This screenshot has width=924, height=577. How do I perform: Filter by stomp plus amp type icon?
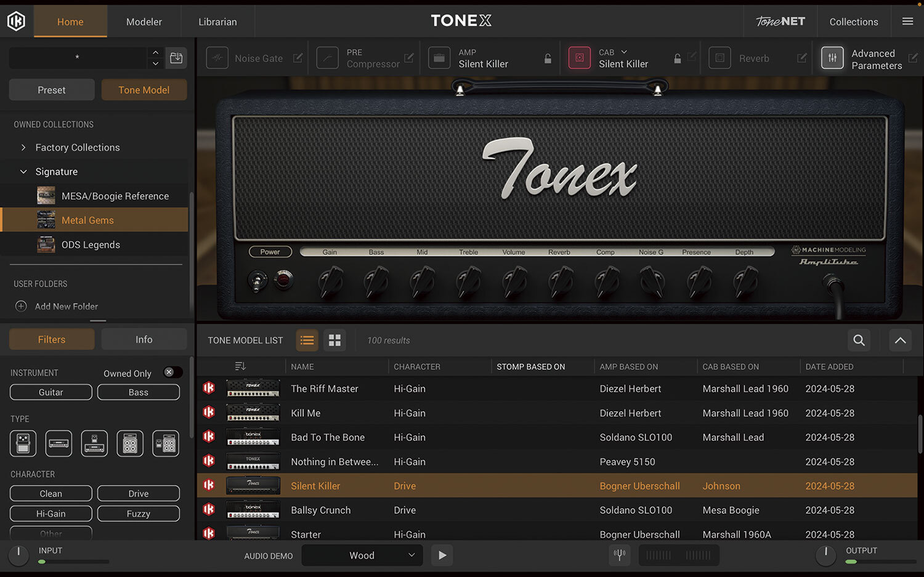coord(94,443)
